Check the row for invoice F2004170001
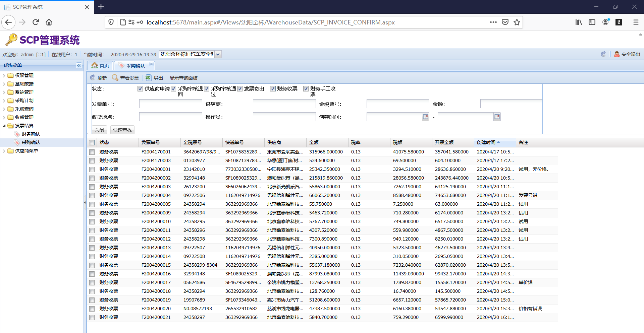 pos(92,152)
